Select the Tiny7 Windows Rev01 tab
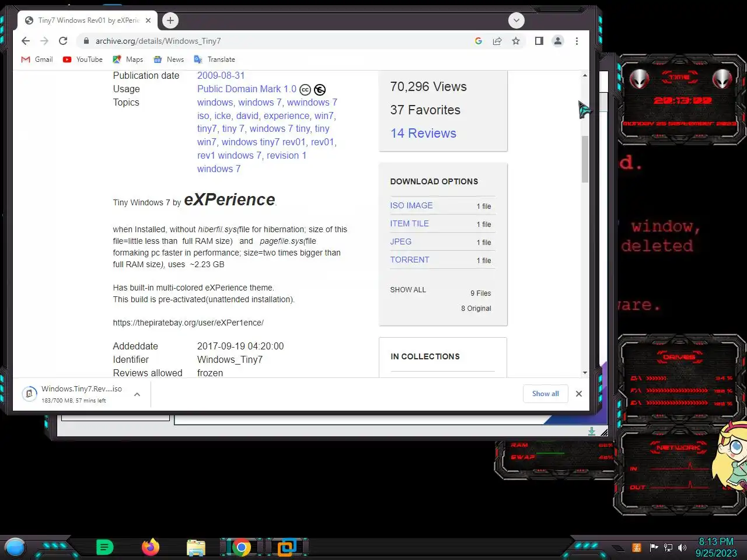Viewport: 747px width, 560px height. pos(88,20)
